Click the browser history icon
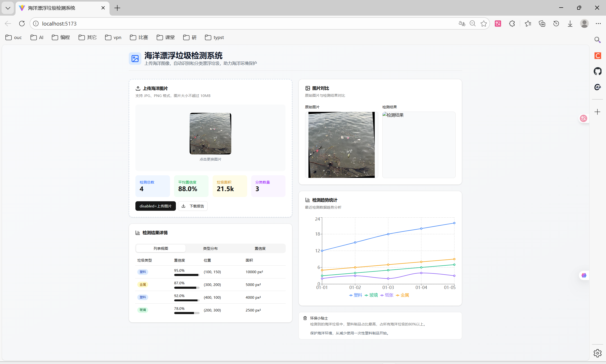Image resolution: width=606 pixels, height=364 pixels. [x=556, y=24]
